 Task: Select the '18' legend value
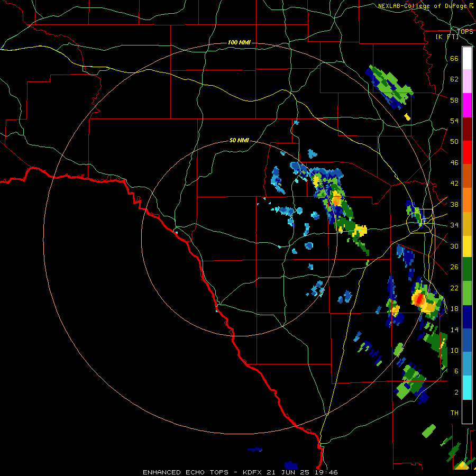click(454, 309)
